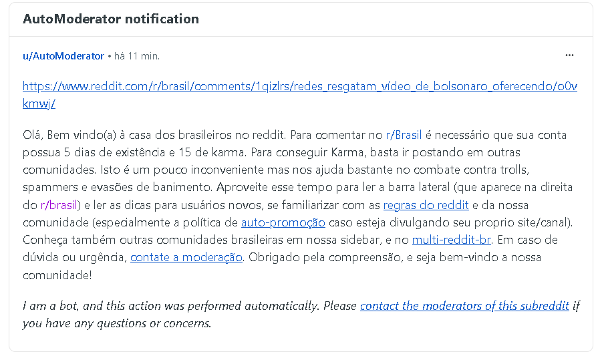Follow the 'auto-promoção' policy link
Screen dimensions: 600x364
coord(283,222)
